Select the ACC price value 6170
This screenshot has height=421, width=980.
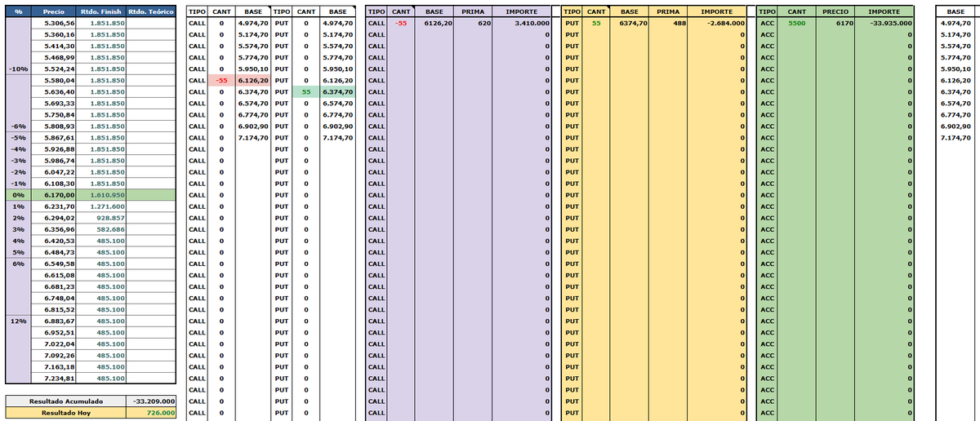click(x=834, y=24)
